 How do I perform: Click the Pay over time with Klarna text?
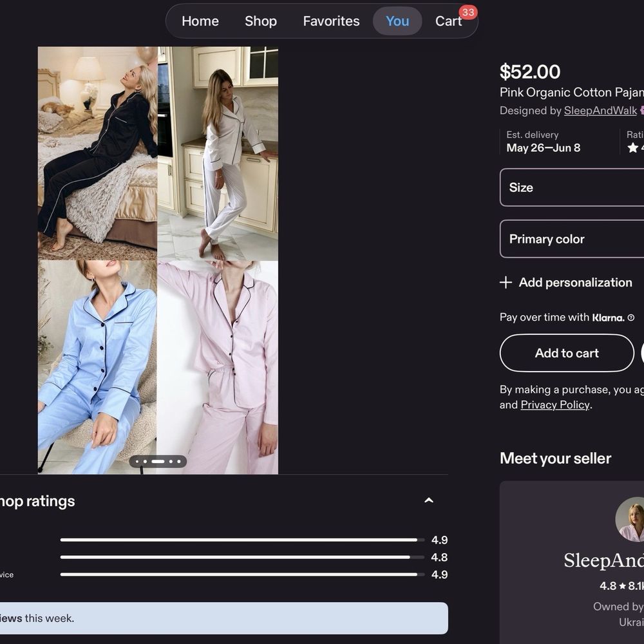(562, 317)
